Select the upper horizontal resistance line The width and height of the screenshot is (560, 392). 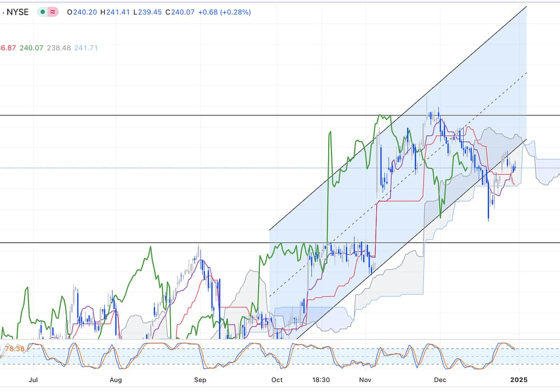(168, 115)
